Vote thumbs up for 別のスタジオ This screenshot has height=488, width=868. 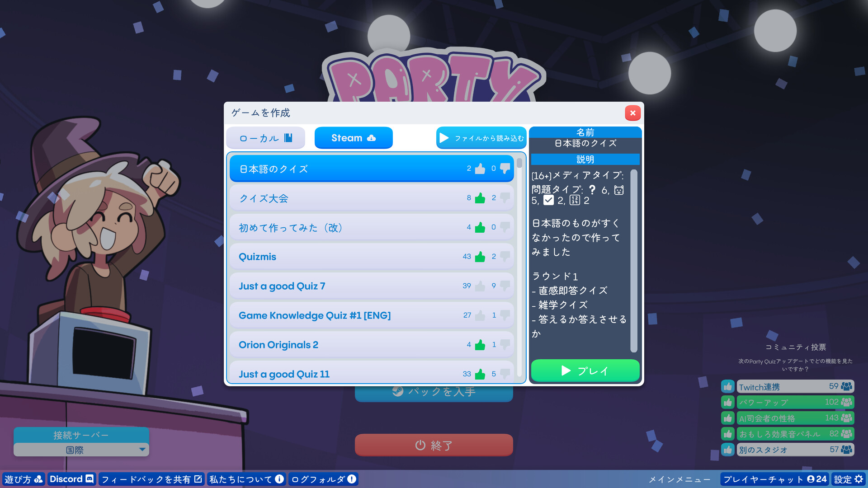coord(728,450)
